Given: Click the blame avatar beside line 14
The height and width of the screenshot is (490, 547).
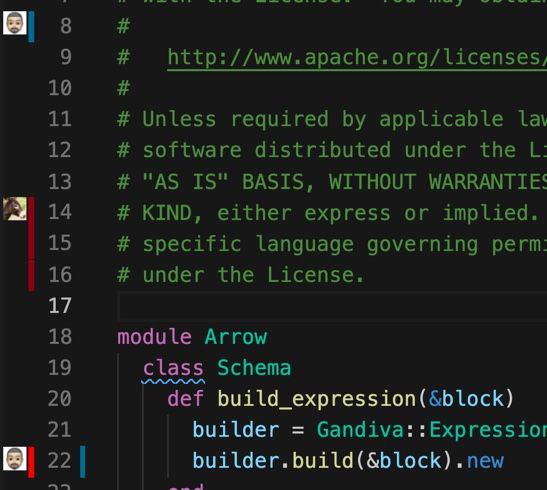Looking at the screenshot, I should click(x=15, y=209).
